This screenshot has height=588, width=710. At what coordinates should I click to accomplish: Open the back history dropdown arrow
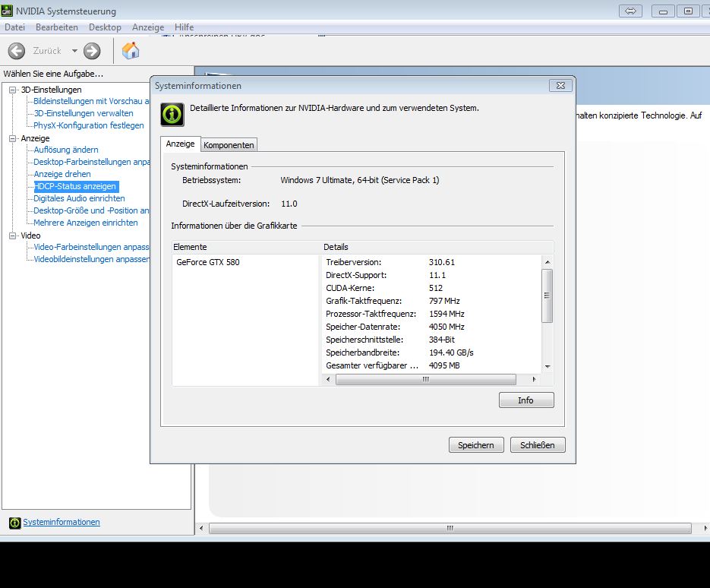click(74, 51)
